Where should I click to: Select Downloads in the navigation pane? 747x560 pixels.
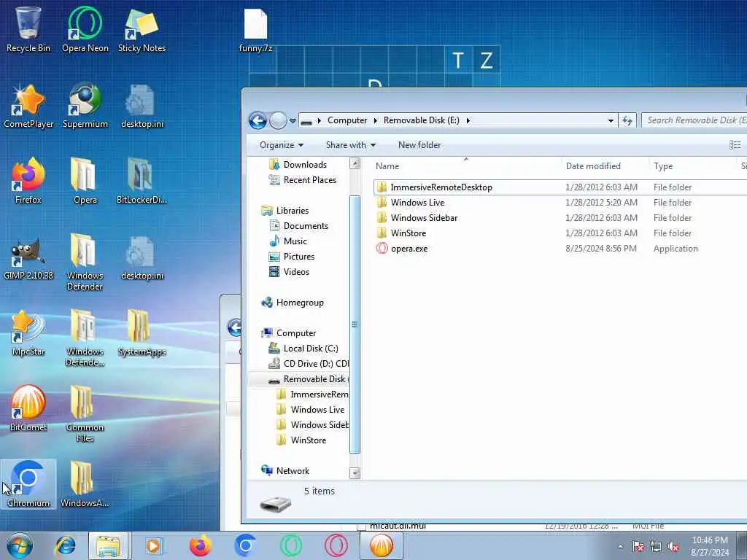[x=305, y=165]
